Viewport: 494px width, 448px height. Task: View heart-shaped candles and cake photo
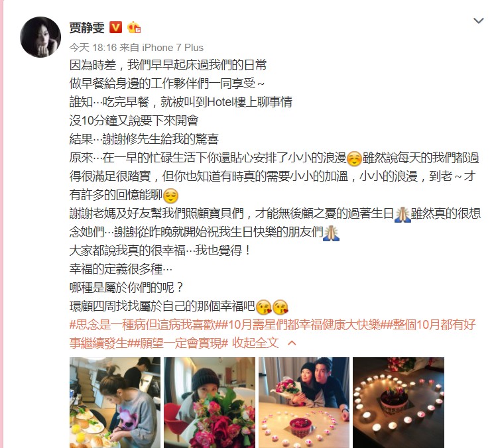pos(399,403)
